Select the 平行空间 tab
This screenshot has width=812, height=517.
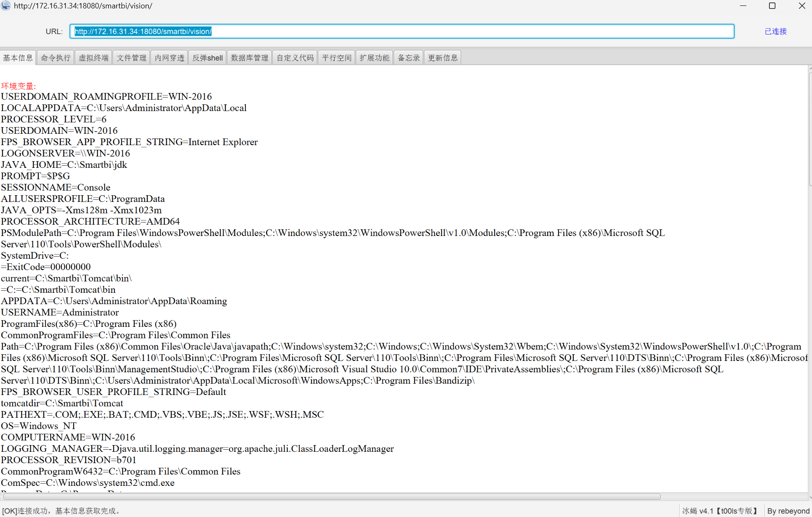point(336,58)
